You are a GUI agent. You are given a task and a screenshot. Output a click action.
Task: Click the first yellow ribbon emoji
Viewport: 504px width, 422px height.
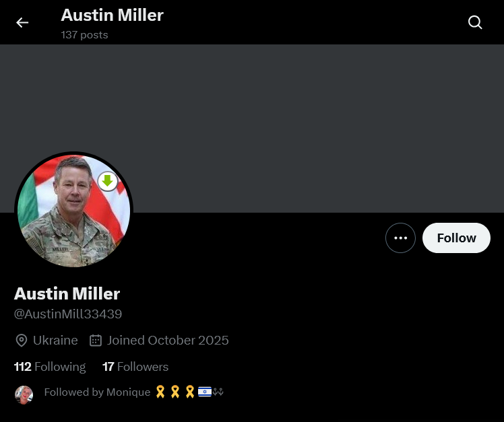coord(160,392)
